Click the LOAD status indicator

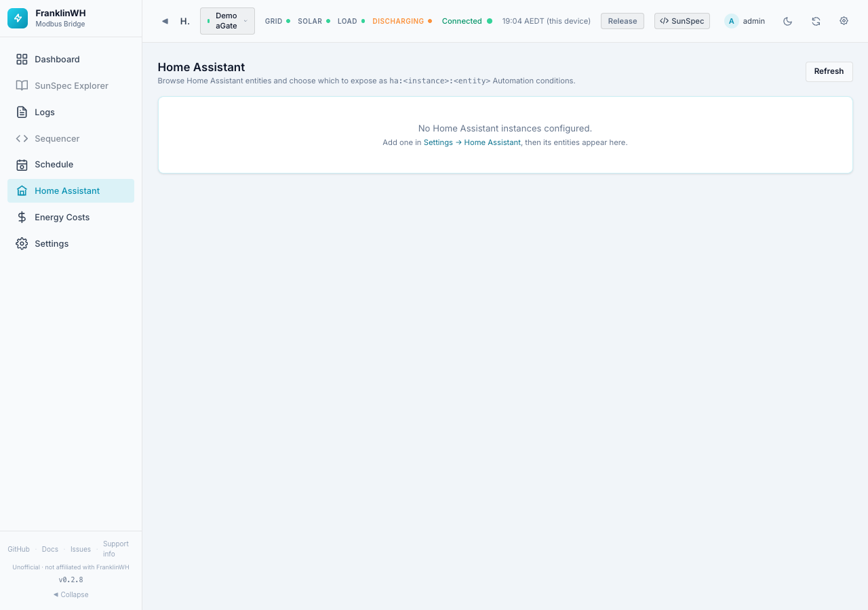tap(351, 21)
